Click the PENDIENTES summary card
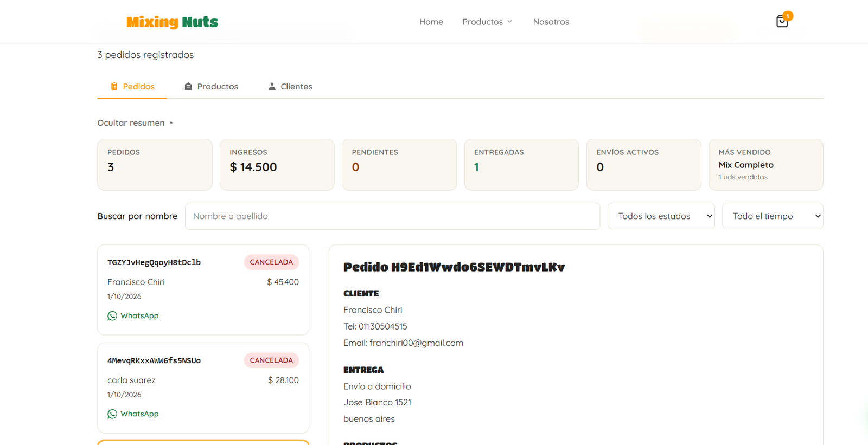Viewport: 868px width, 445px height. coord(399,165)
